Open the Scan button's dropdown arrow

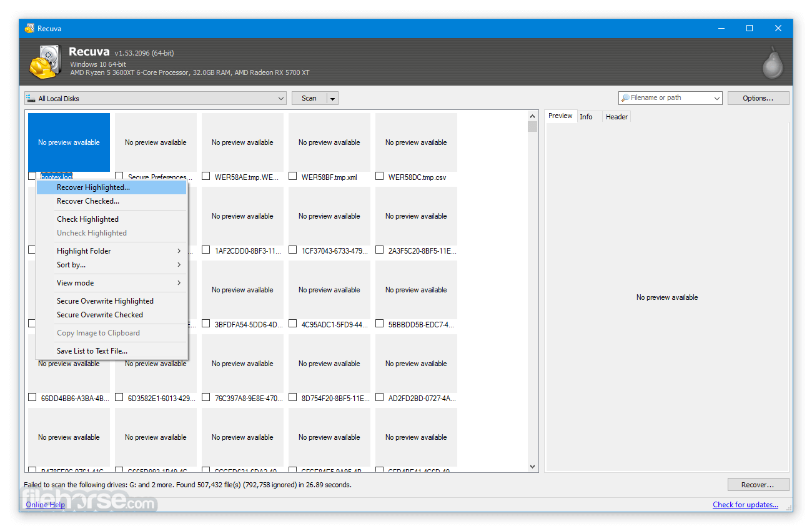(x=333, y=98)
